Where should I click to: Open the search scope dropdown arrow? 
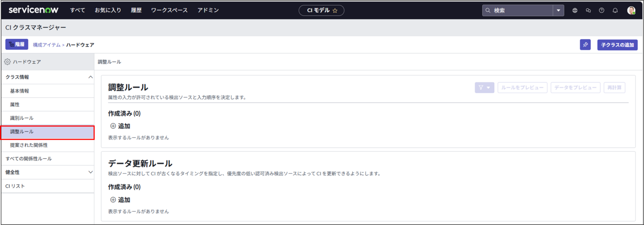pyautogui.click(x=558, y=10)
